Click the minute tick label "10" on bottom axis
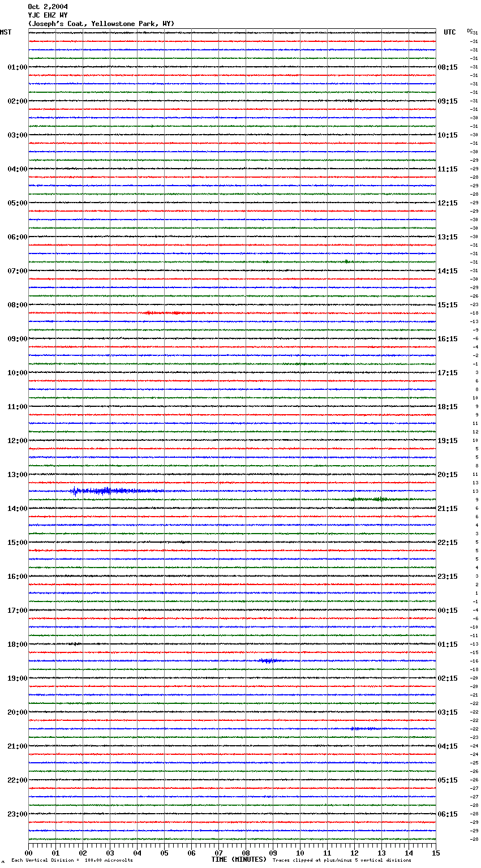The width and height of the screenshot is (481, 868). 300,853
